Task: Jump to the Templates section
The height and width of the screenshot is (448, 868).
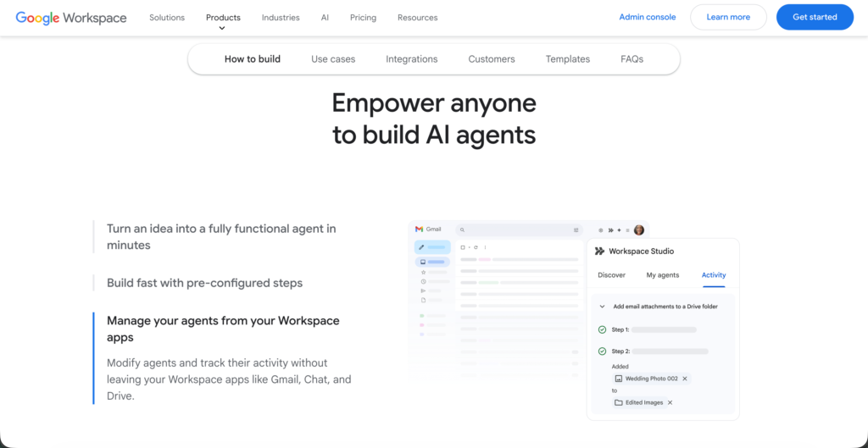Action: point(568,59)
